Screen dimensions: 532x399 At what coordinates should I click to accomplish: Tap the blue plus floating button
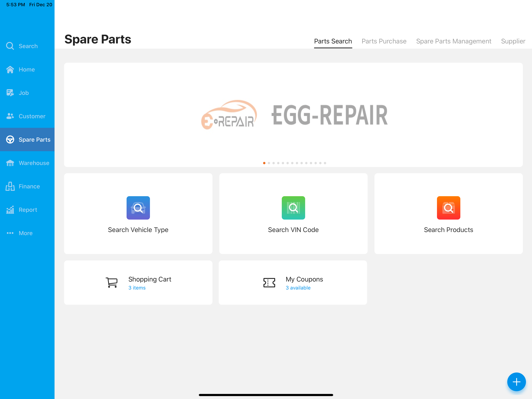pyautogui.click(x=516, y=382)
